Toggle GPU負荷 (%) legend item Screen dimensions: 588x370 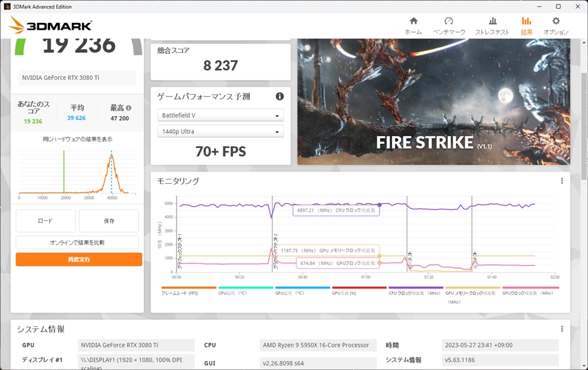(359, 291)
